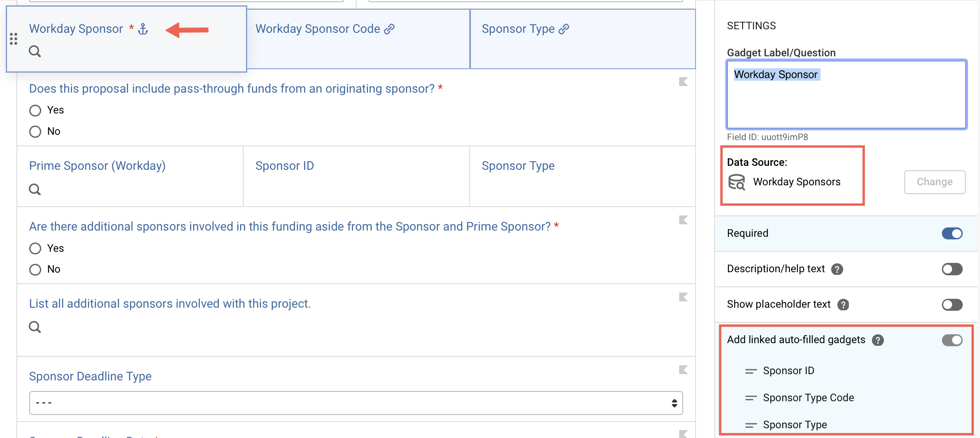Click the SETTINGS panel heading
Viewport: 980px width, 438px height.
point(751,25)
